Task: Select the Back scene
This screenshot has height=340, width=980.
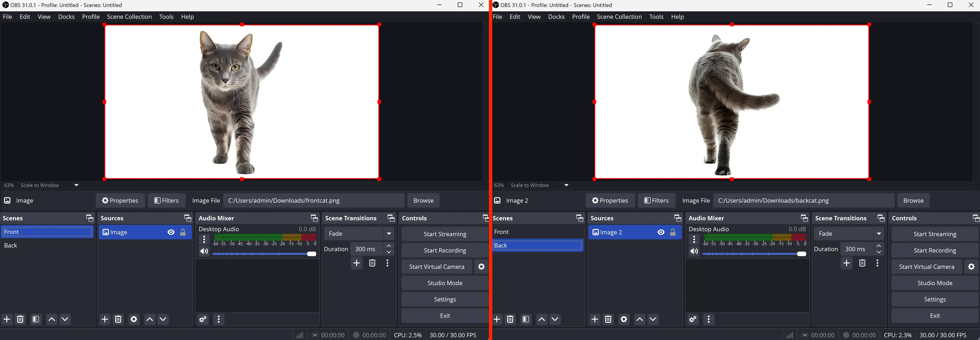Action: click(x=537, y=245)
